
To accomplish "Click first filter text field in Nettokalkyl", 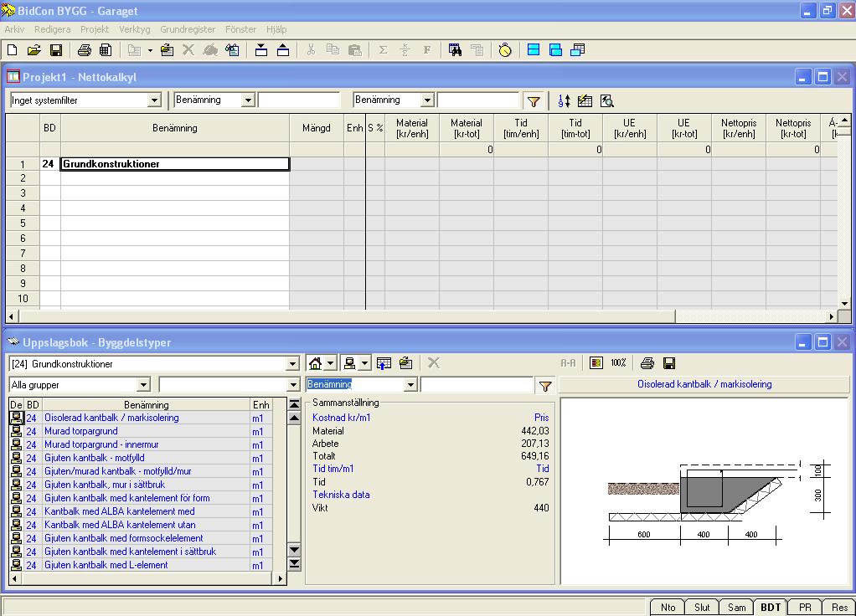I will (x=299, y=100).
